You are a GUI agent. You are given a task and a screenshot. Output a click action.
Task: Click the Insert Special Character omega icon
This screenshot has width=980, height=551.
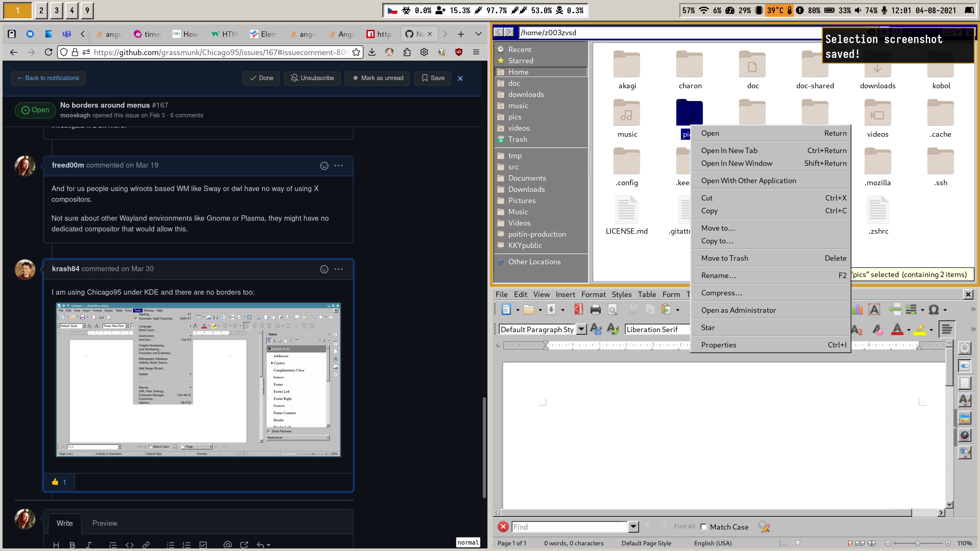(934, 309)
